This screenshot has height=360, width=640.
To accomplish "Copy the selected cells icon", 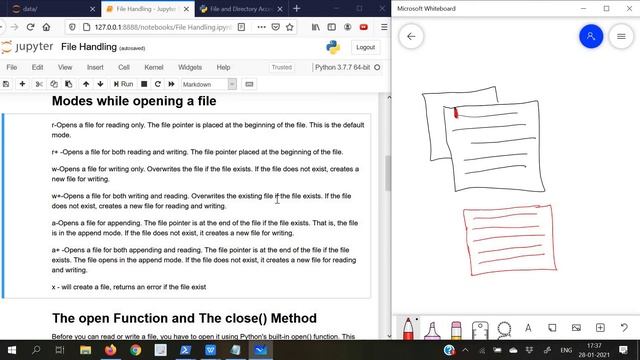I will tap(54, 84).
